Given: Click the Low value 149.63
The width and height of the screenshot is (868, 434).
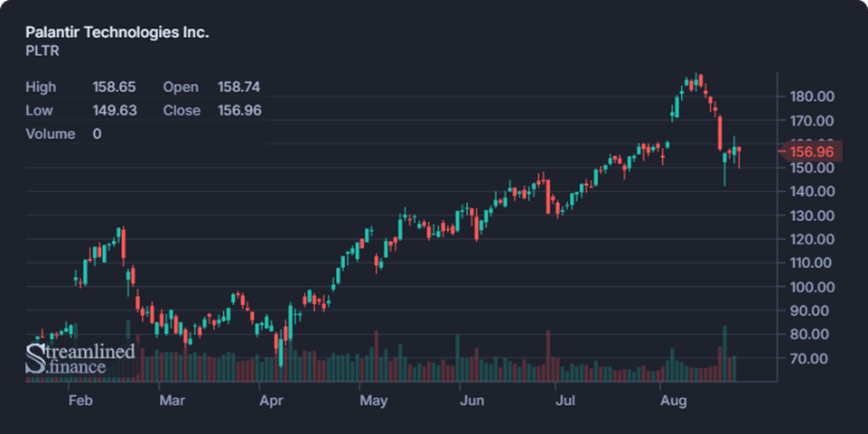Looking at the screenshot, I should point(115,111).
